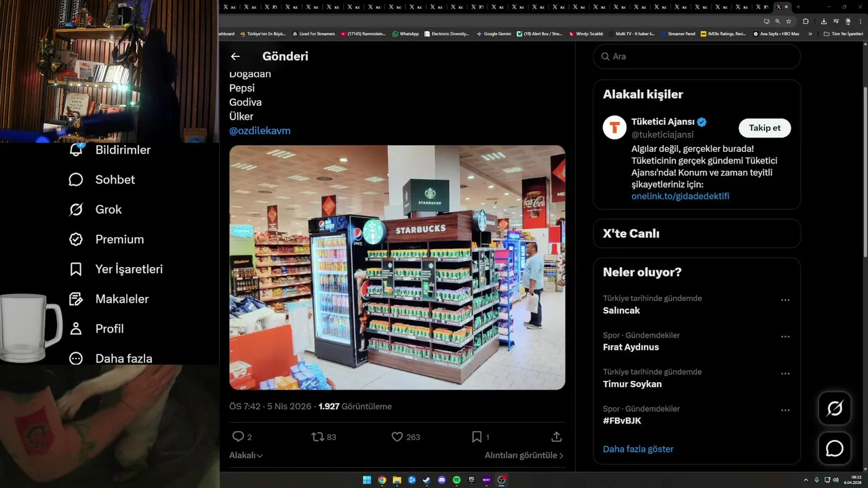Bookmark the post with the bookmark icon
This screenshot has width=868, height=488.
[477, 437]
